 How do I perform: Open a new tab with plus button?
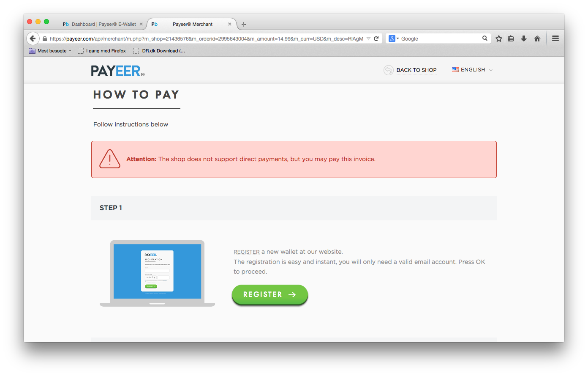[x=244, y=25]
